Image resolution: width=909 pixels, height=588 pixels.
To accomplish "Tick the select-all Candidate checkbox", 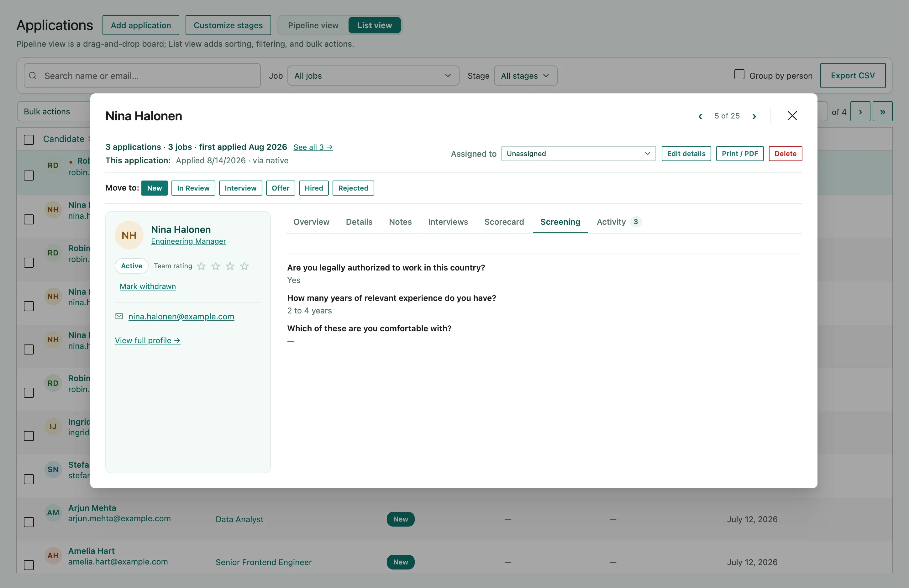I will (29, 139).
